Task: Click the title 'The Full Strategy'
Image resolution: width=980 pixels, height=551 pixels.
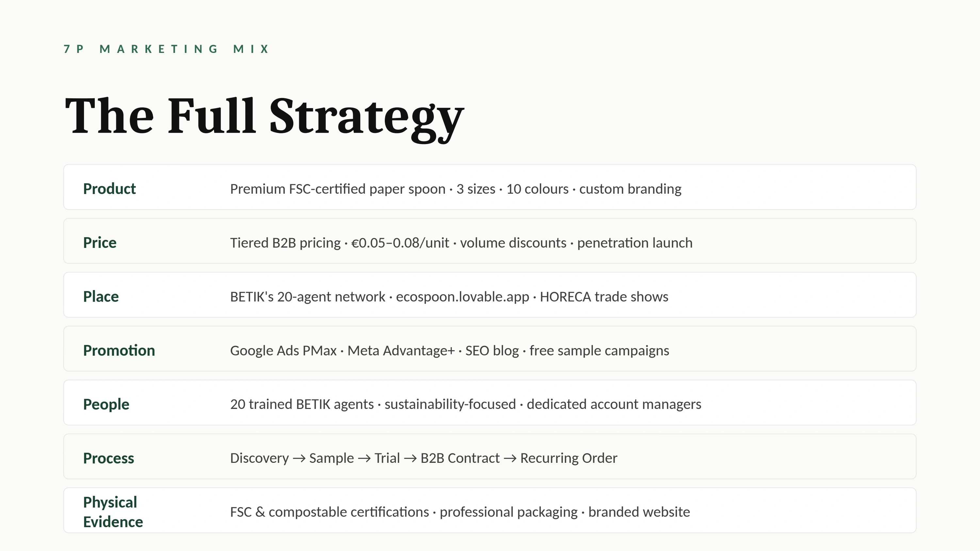Action: click(x=264, y=117)
